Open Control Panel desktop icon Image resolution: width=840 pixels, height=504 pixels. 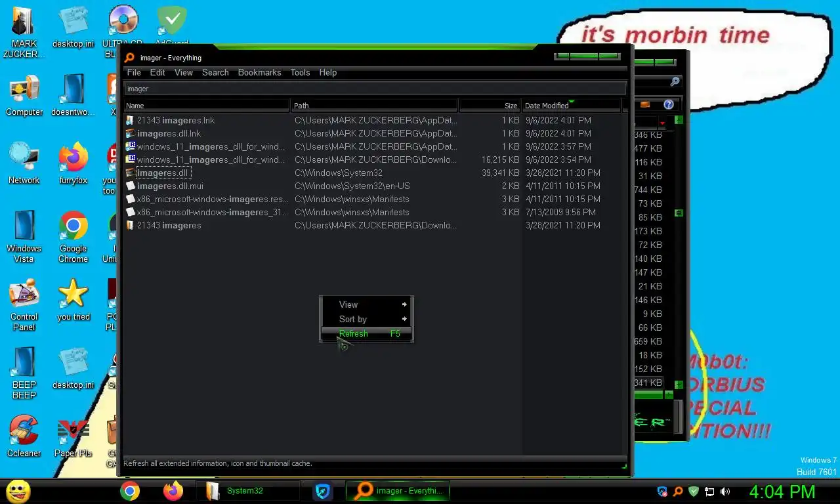click(24, 305)
